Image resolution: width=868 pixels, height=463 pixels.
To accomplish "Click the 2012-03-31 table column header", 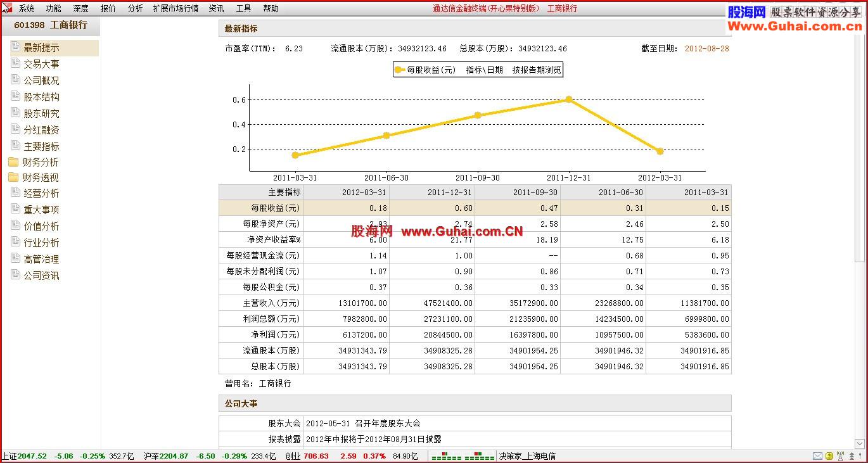I will tap(347, 192).
